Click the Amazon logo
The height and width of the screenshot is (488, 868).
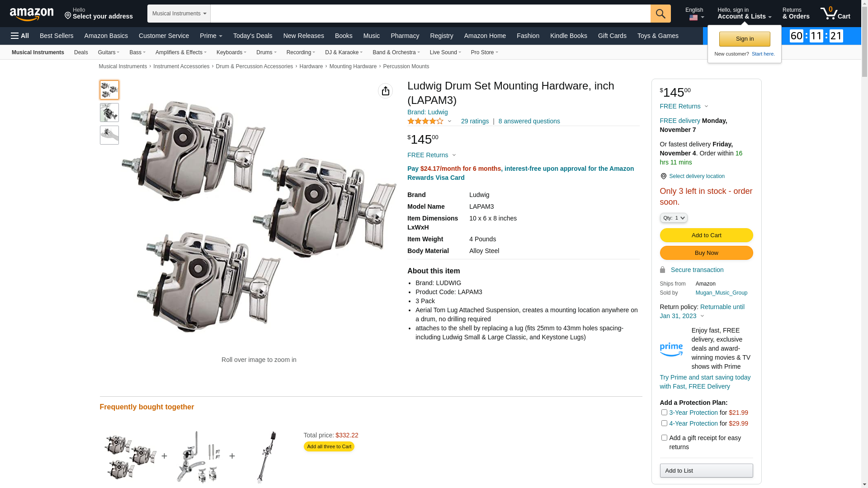click(32, 14)
